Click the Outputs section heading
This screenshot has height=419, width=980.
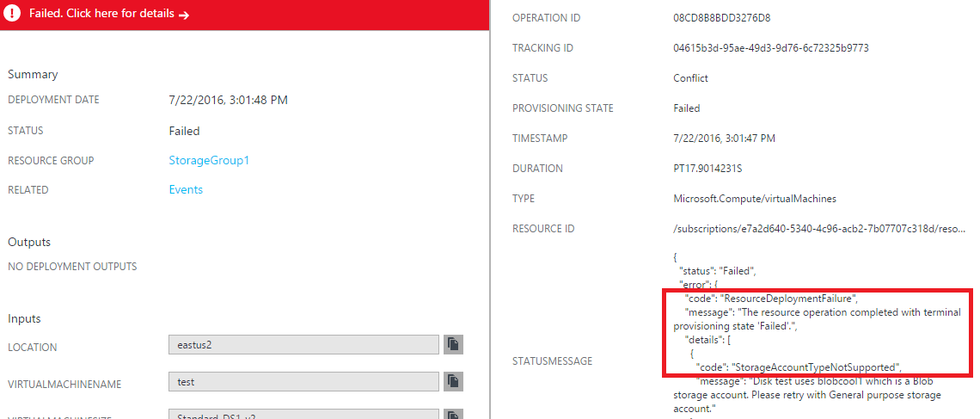click(28, 242)
